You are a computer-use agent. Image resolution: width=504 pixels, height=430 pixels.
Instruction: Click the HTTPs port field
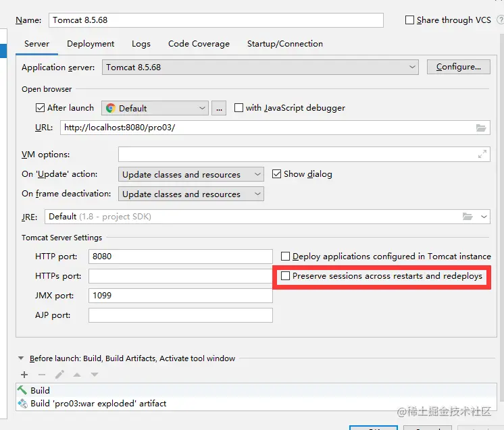180,276
